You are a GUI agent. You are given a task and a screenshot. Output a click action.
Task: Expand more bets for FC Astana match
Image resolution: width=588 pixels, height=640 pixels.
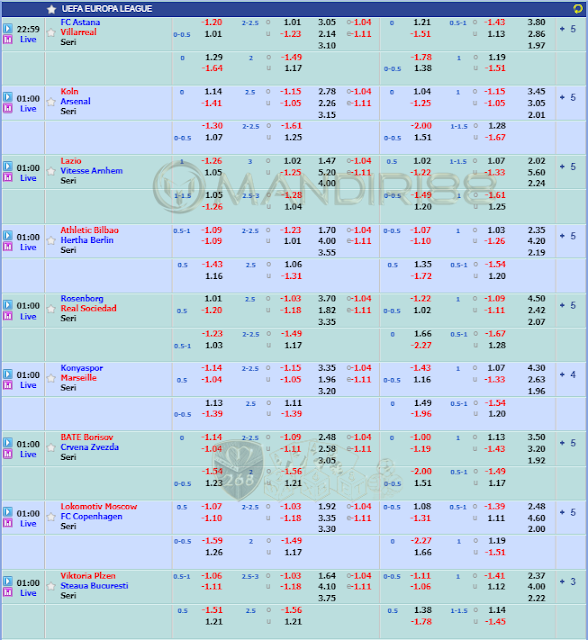(x=568, y=29)
